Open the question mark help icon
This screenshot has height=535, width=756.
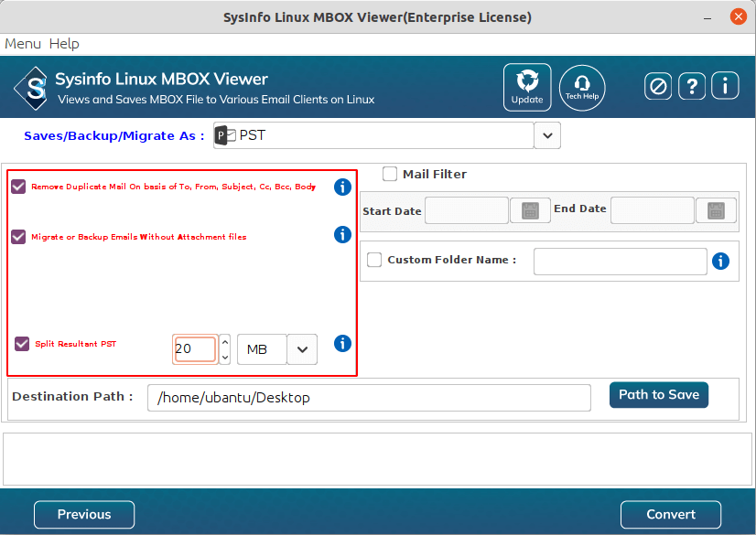691,87
